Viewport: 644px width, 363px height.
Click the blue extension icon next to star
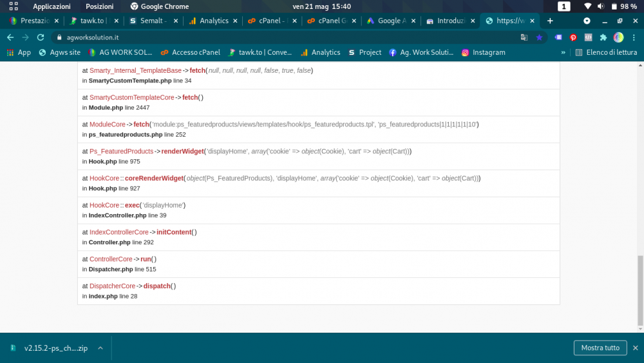coord(558,37)
